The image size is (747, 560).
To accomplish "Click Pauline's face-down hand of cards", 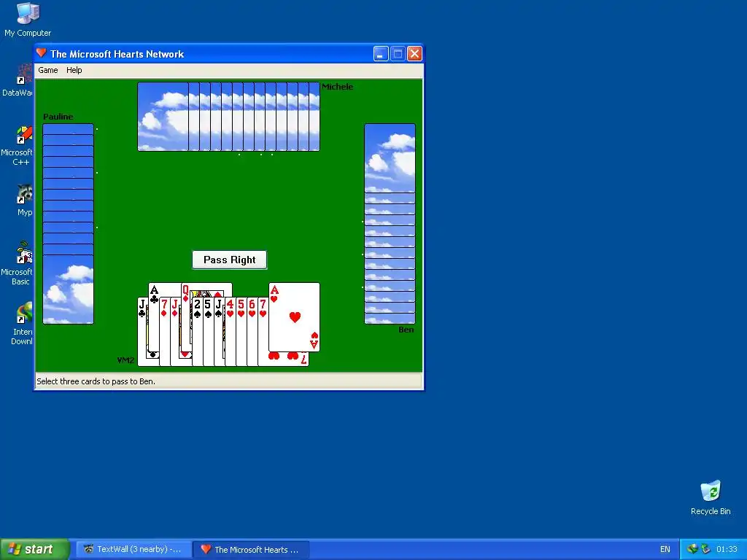I will (x=68, y=224).
